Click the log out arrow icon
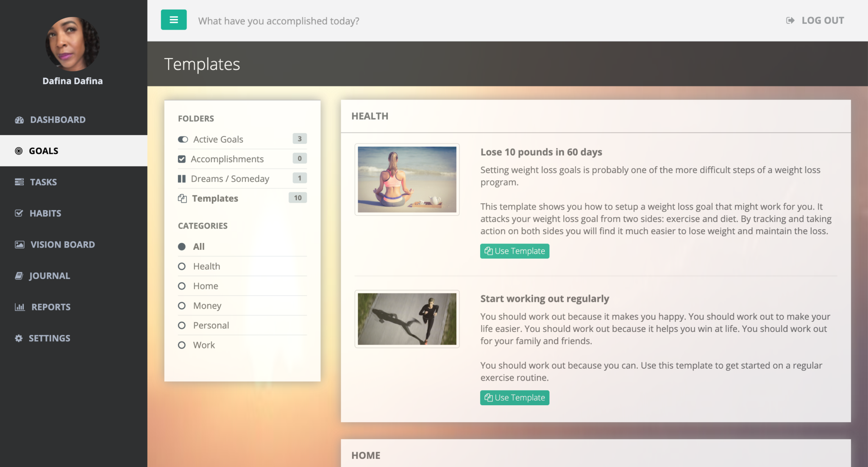Screen dimensions: 868x467 [x=790, y=20]
